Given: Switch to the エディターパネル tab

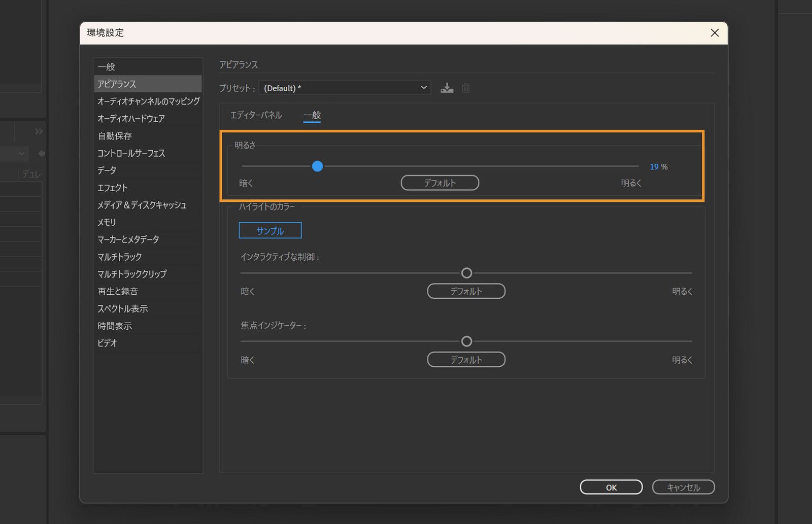Looking at the screenshot, I should pos(256,115).
